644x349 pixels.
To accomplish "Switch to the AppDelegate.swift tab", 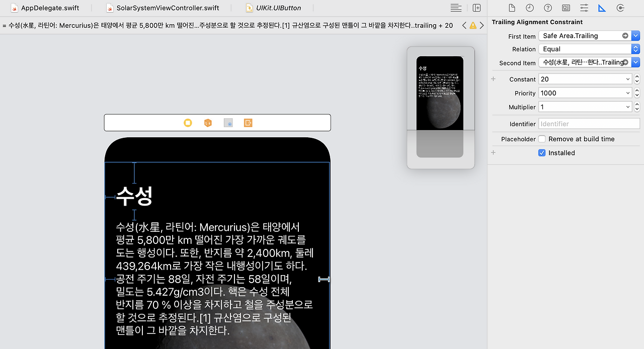I will 43,8.
